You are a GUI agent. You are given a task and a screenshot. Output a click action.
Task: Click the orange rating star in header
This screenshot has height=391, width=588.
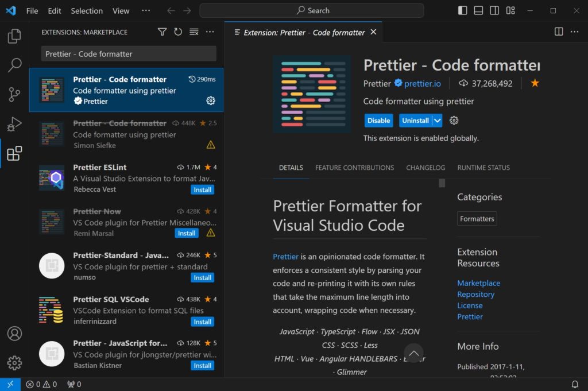pyautogui.click(x=535, y=83)
